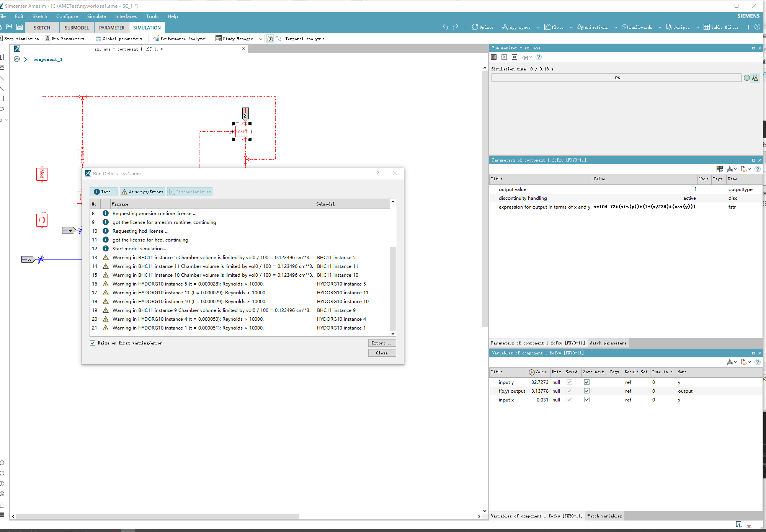The width and height of the screenshot is (766, 532).
Task: Click the component_1 breadcrumb link
Action: 48,59
